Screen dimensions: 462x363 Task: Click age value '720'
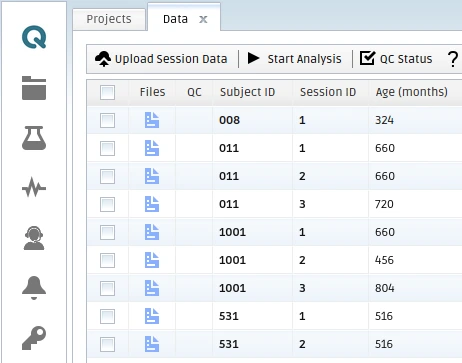pyautogui.click(x=384, y=204)
